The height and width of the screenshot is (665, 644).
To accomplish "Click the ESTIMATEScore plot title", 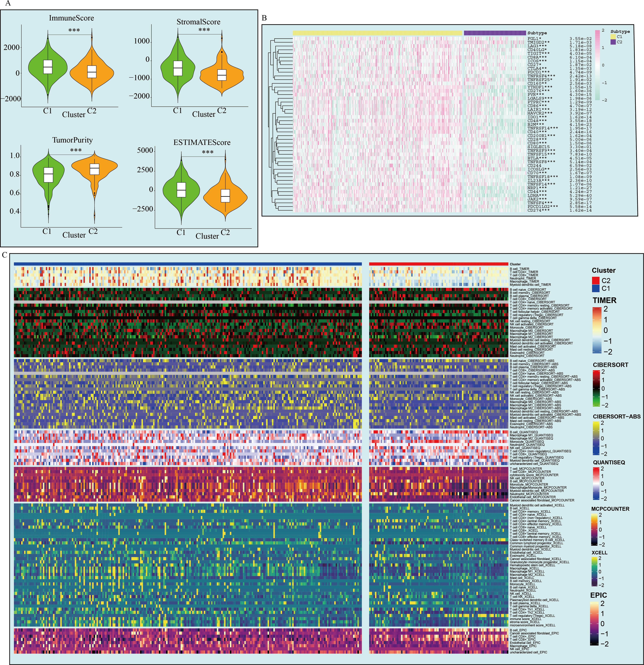I will pos(202,142).
